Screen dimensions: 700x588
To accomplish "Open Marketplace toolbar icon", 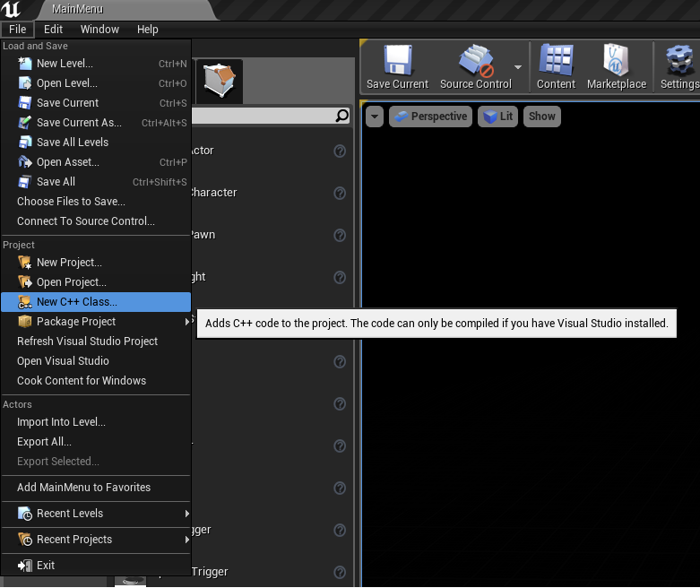I will (616, 59).
